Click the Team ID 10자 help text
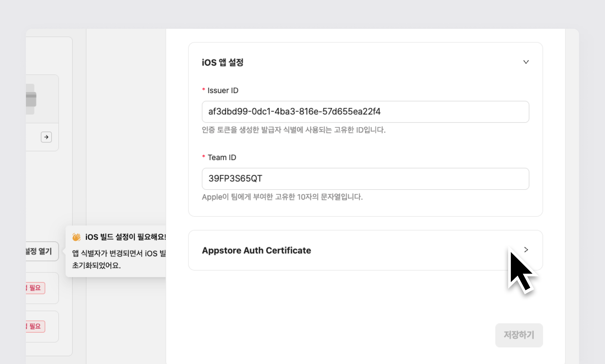 tap(282, 197)
